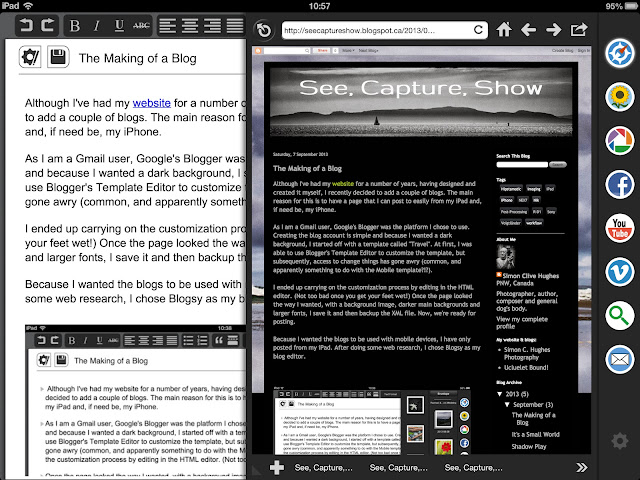Navigate forward in the browser

pyautogui.click(x=553, y=30)
